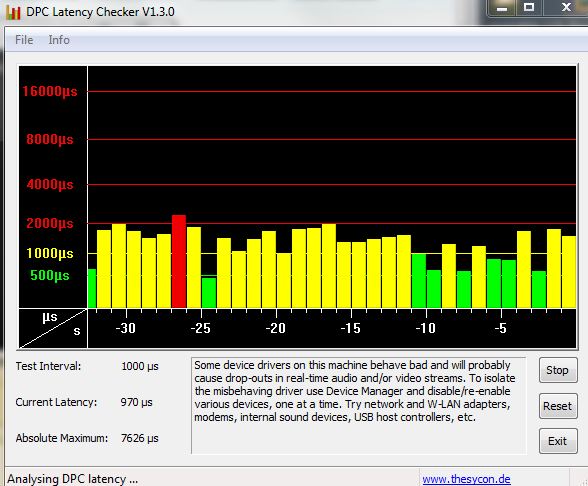The image size is (588, 486).
Task: Click the -10 seconds axis marker
Action: pyautogui.click(x=426, y=328)
